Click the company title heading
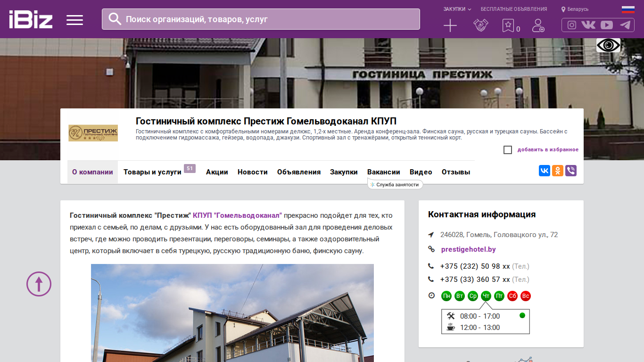Viewport: 644px width, 362px height. point(266,121)
